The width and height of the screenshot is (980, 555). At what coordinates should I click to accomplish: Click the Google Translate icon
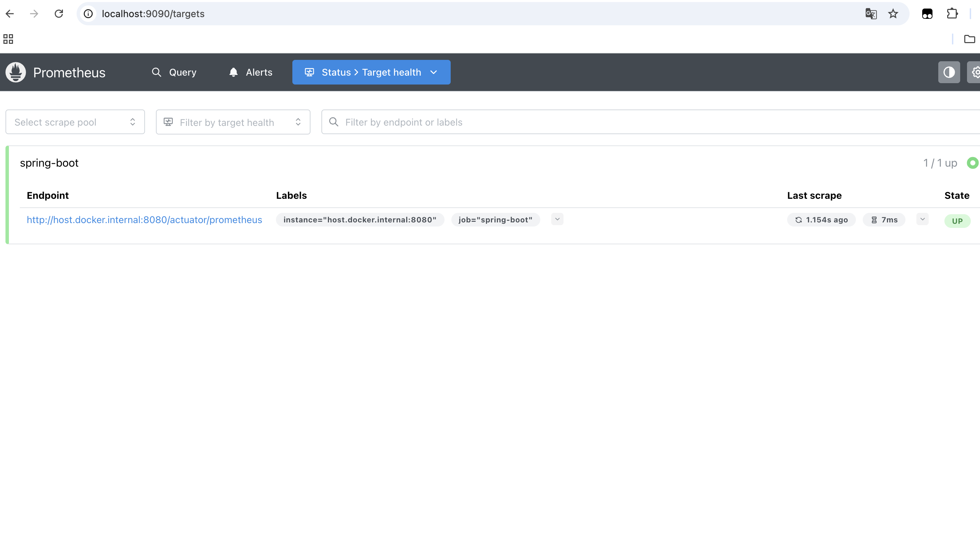[871, 14]
